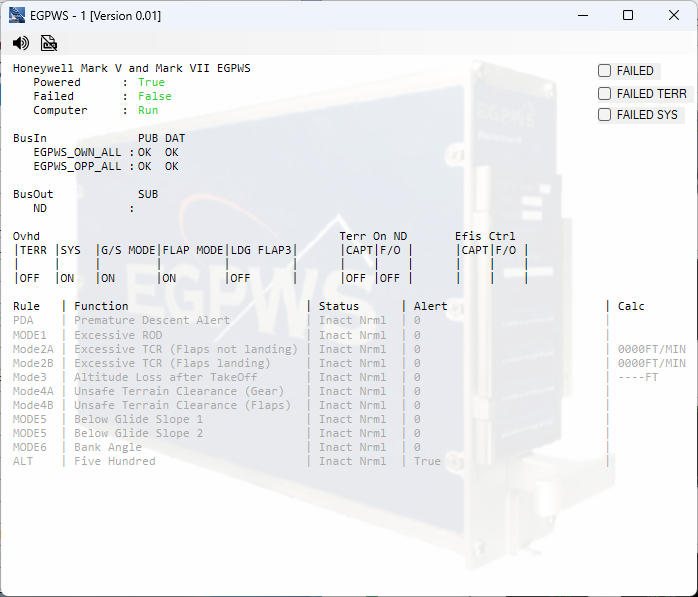Close the EGPWS window
Viewport: 698px width, 597px height.
(x=674, y=15)
